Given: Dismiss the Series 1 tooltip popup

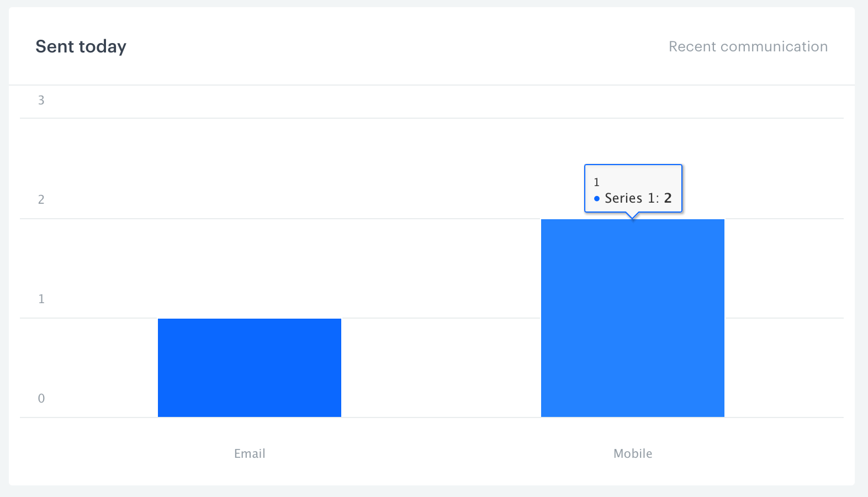Looking at the screenshot, I should coord(633,188).
